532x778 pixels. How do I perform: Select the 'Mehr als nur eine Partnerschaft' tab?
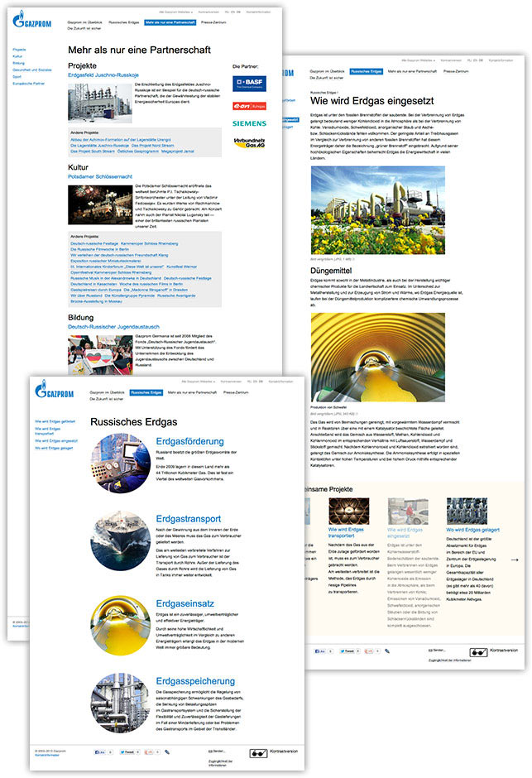[170, 22]
